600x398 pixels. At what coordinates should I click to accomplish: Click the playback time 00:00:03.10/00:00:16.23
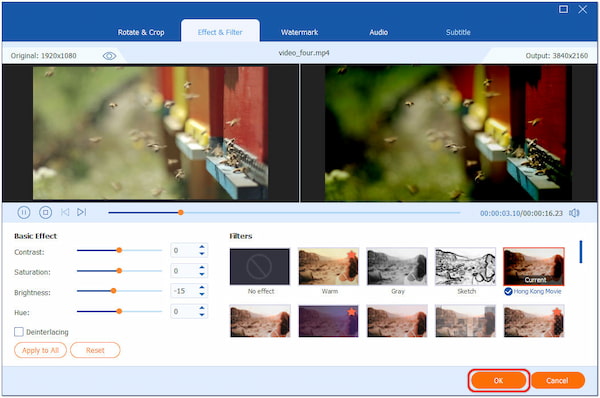click(x=521, y=213)
